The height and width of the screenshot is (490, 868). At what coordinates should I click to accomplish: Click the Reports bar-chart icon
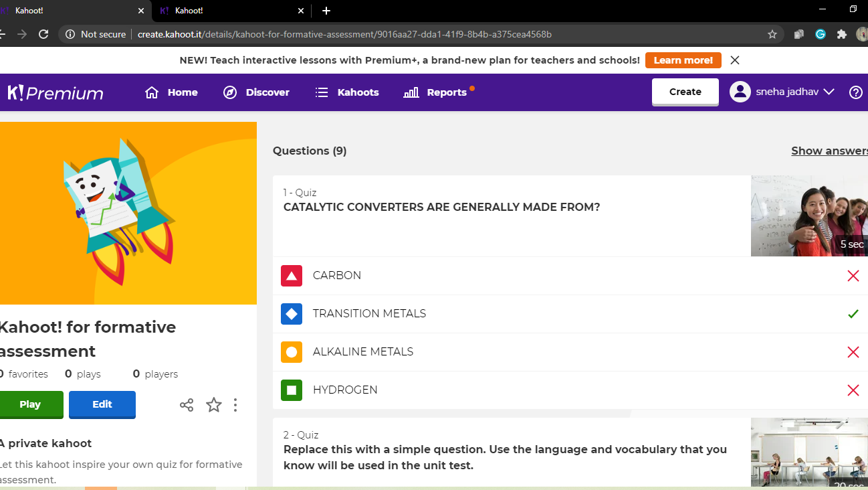[410, 92]
